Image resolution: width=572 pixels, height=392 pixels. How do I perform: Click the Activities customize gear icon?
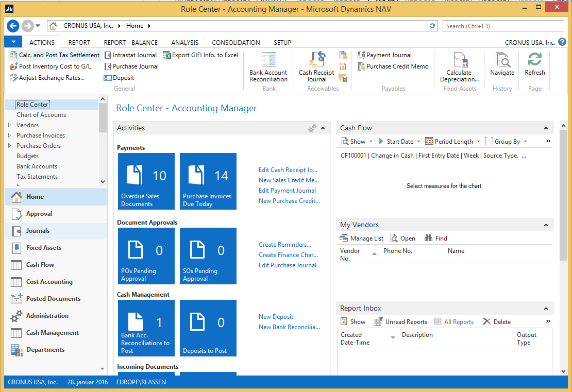312,128
